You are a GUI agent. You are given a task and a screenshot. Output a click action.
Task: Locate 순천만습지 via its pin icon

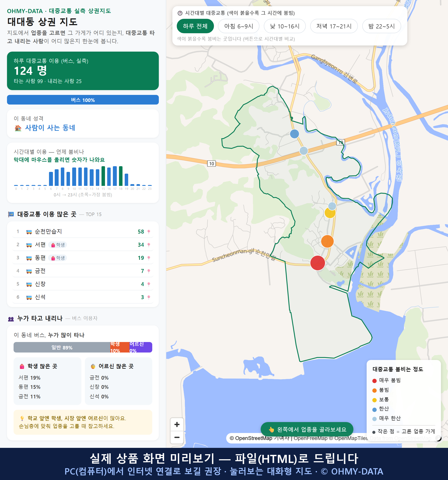point(149,232)
